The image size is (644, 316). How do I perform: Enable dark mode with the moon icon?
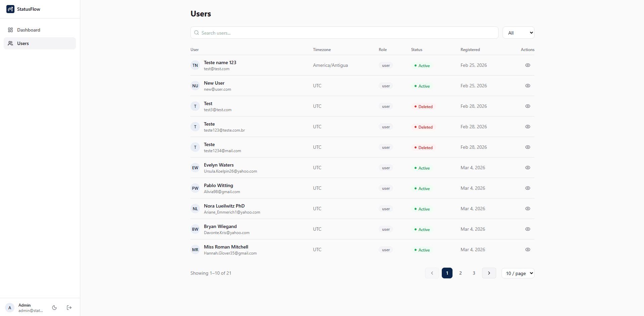click(x=54, y=307)
